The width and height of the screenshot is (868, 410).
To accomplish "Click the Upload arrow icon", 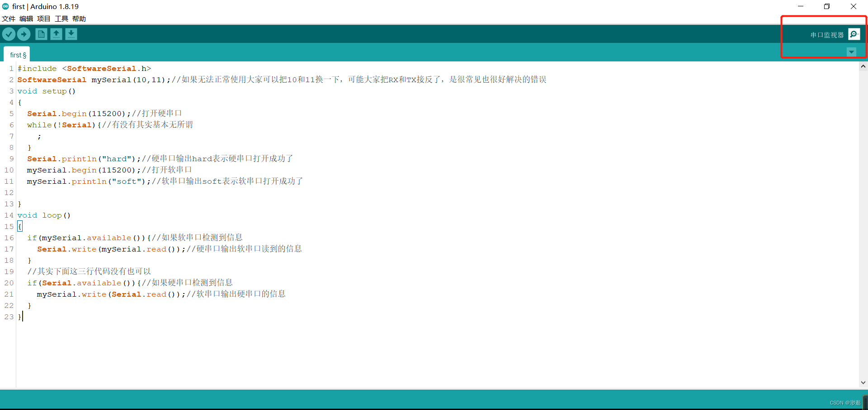I will 24,34.
